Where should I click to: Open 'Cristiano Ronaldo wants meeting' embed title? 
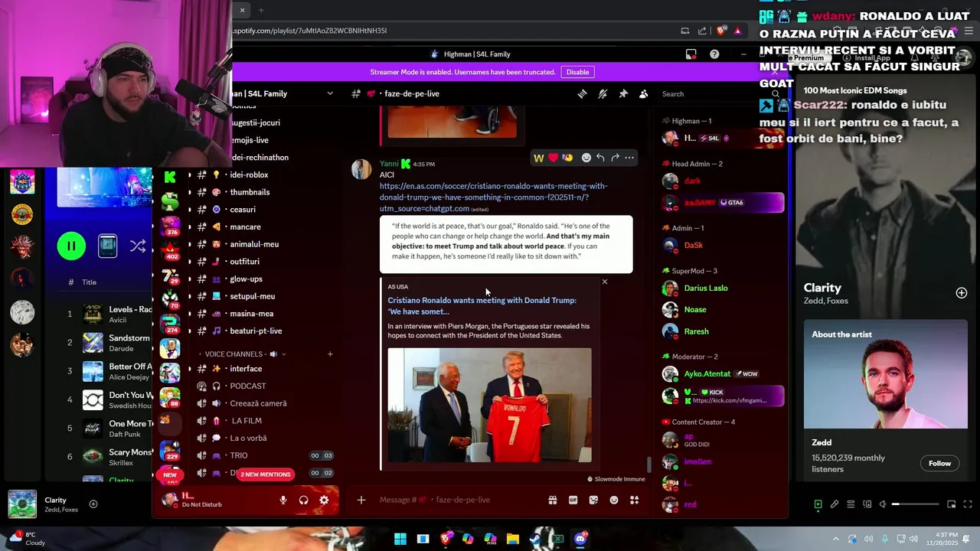point(482,305)
